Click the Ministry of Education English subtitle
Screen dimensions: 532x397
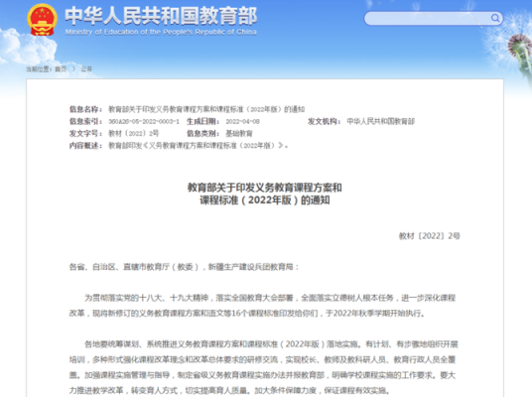pos(161,32)
